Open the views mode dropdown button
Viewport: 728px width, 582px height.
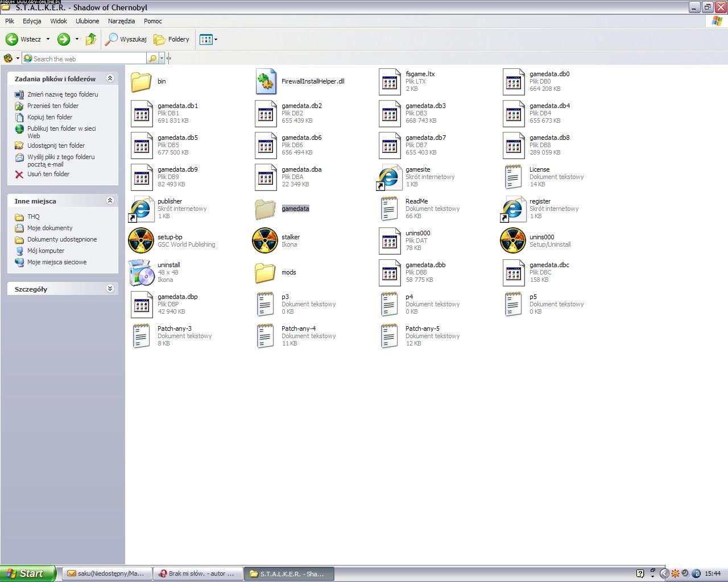[208, 39]
